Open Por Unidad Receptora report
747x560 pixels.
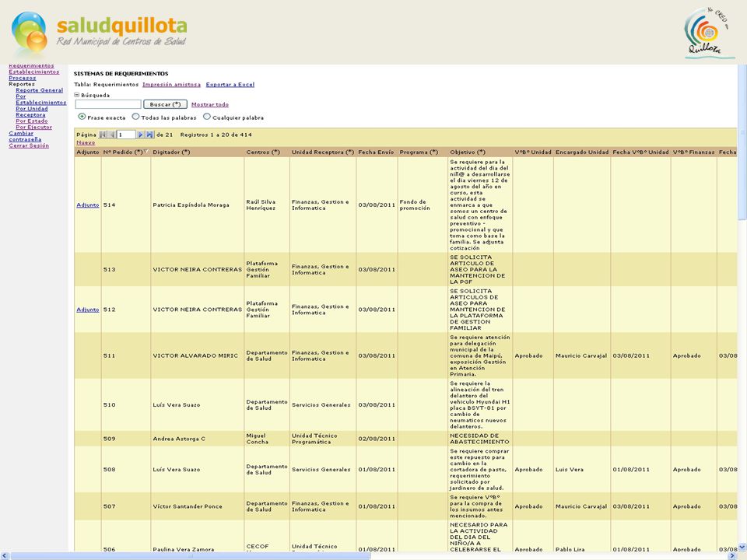31,112
